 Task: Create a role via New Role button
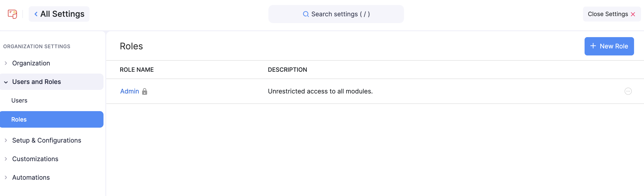(x=609, y=46)
